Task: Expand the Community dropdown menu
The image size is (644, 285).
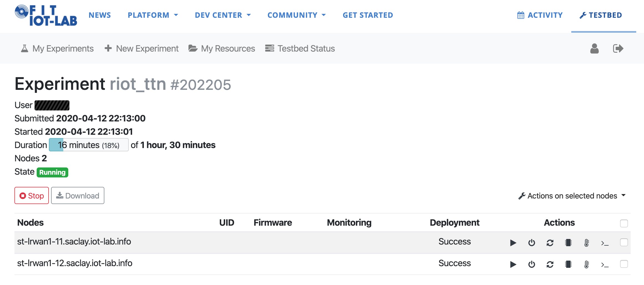Action: pyautogui.click(x=296, y=15)
